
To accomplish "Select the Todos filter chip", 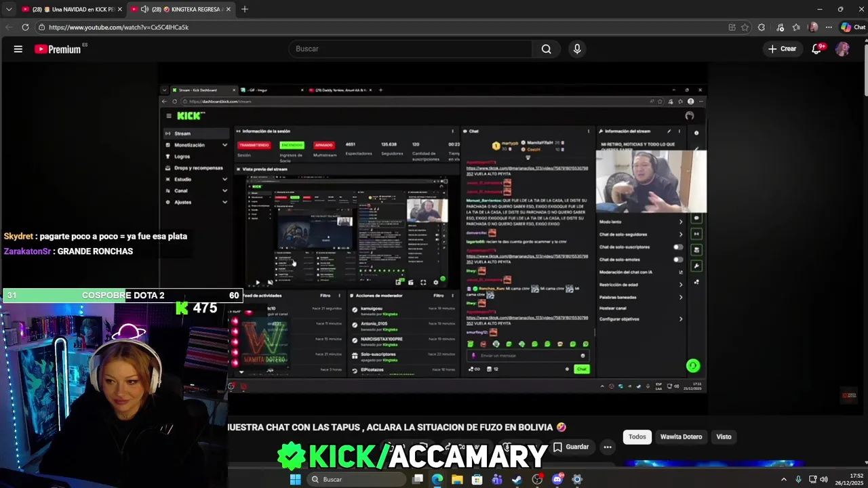I will [637, 436].
